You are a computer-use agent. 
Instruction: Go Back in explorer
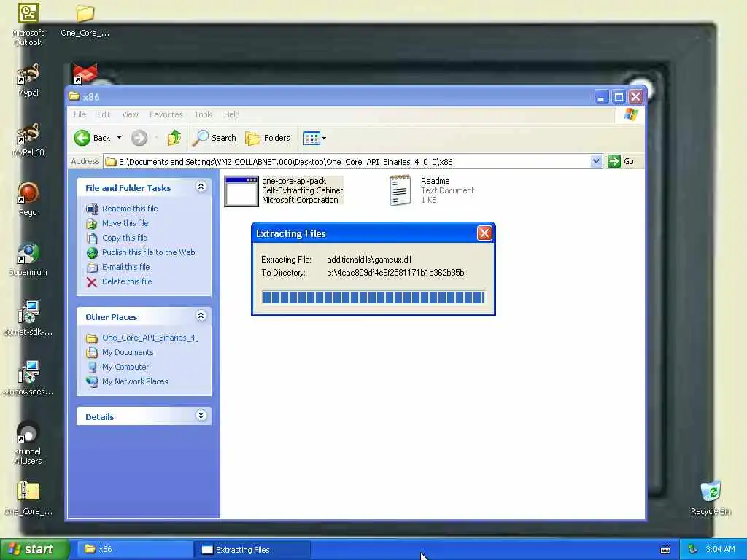click(93, 138)
